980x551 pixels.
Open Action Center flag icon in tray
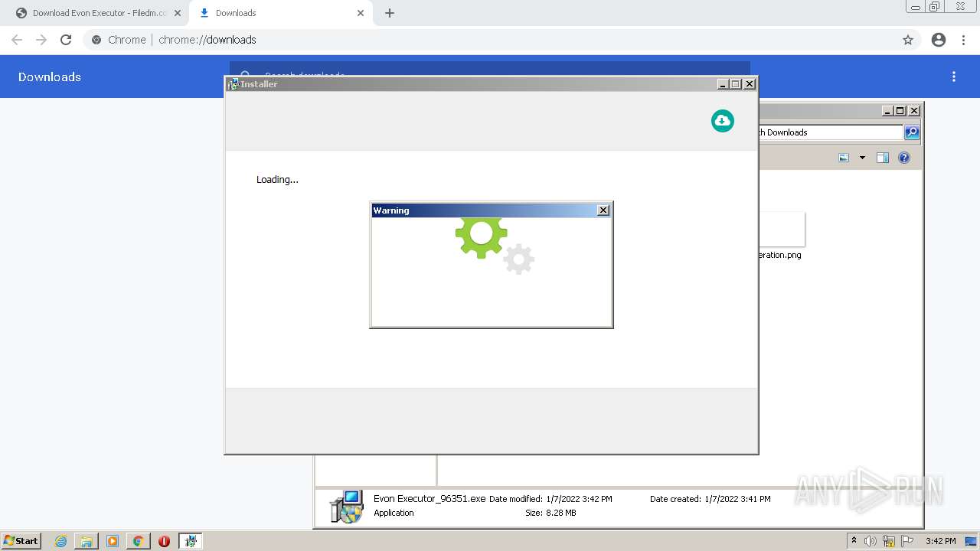[x=907, y=541]
